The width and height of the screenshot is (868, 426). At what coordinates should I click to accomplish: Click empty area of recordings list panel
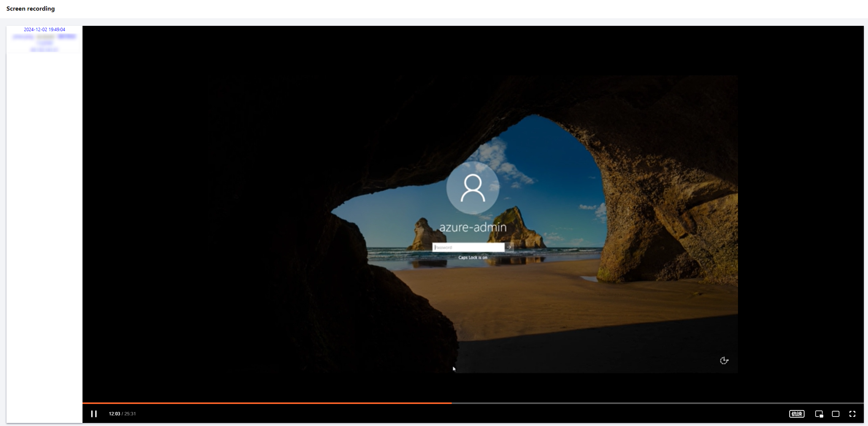point(44,228)
